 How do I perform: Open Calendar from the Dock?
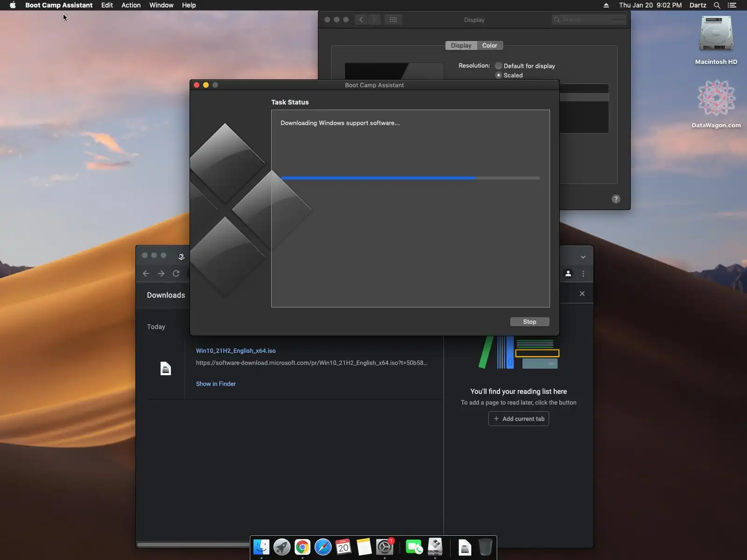click(344, 547)
